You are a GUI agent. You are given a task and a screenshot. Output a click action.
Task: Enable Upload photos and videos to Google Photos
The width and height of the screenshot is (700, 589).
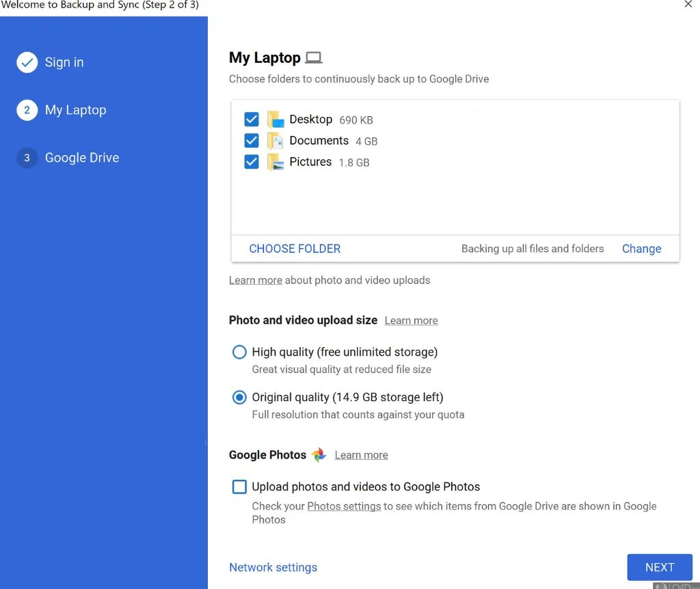click(x=239, y=487)
